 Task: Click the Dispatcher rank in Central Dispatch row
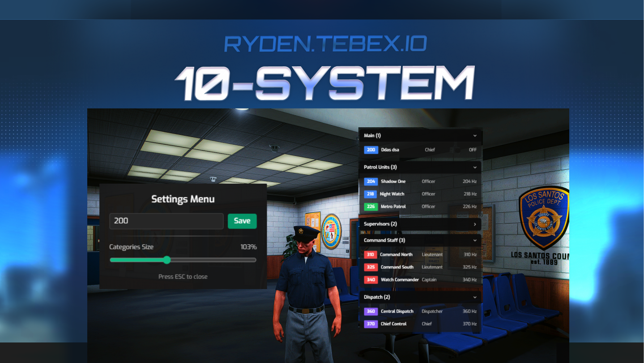(x=432, y=311)
